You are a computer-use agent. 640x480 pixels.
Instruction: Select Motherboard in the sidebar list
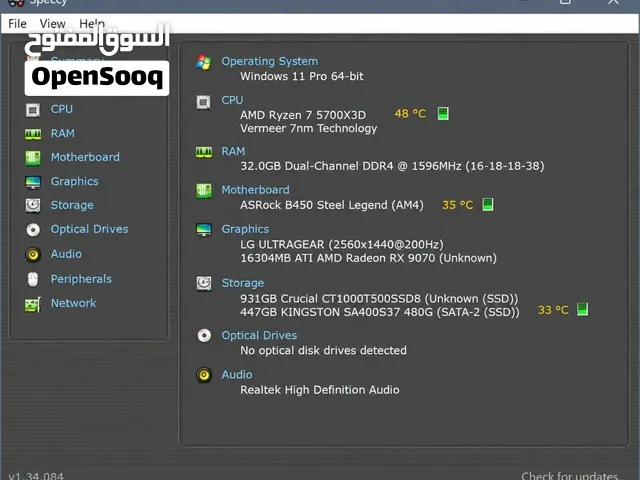85,157
